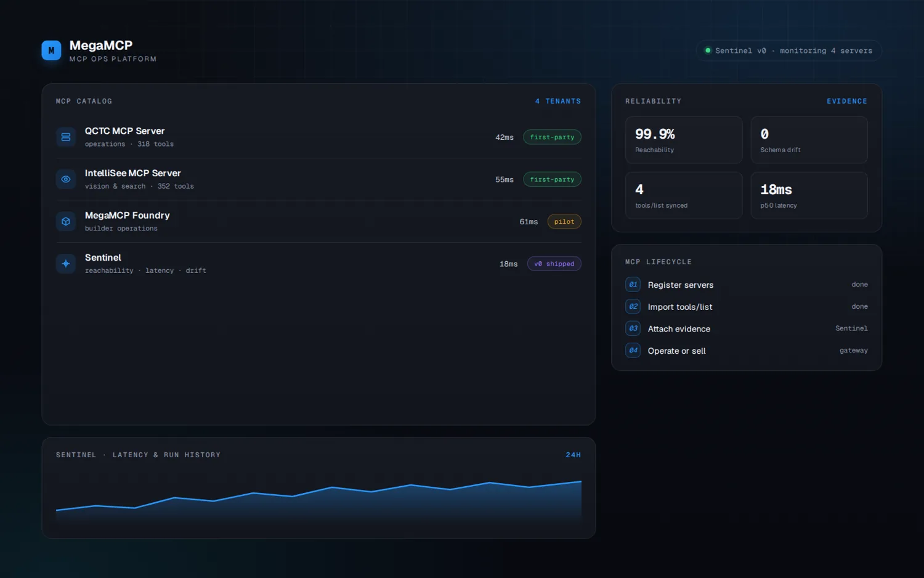Viewport: 924px width, 578px height.
Task: Click the done status for Import tools/list
Action: click(860, 306)
